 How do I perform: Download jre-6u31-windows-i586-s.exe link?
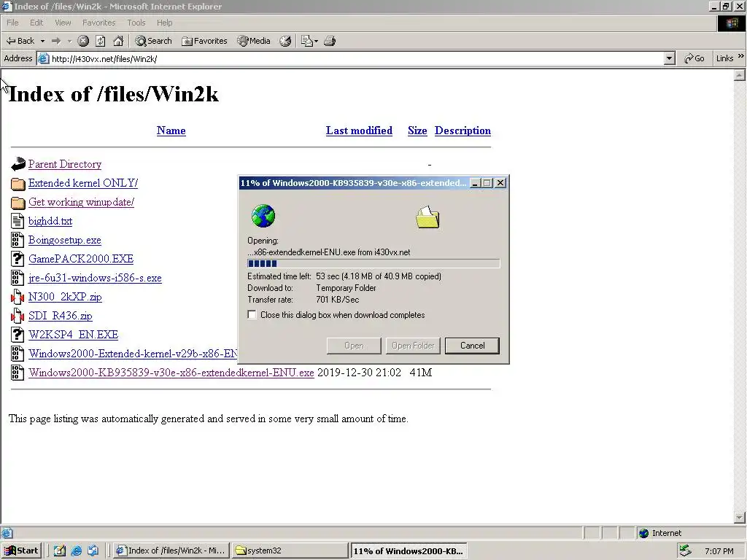(95, 278)
